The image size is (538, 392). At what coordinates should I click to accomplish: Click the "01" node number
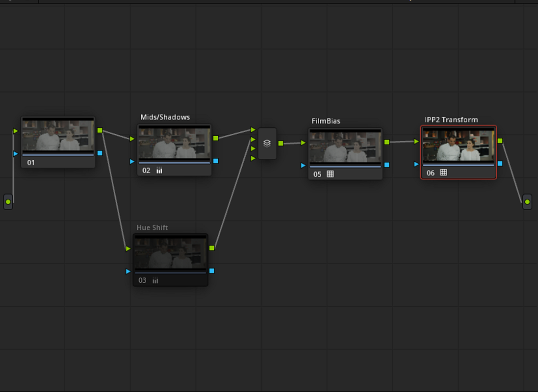31,163
